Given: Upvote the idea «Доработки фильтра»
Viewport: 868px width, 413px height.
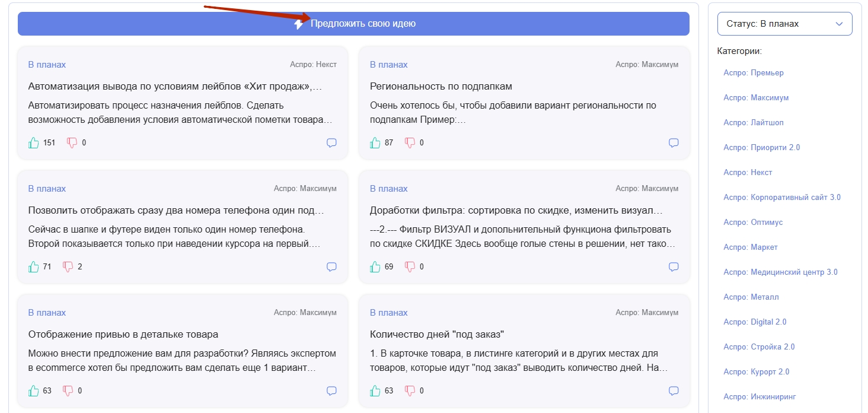Looking at the screenshot, I should (375, 266).
